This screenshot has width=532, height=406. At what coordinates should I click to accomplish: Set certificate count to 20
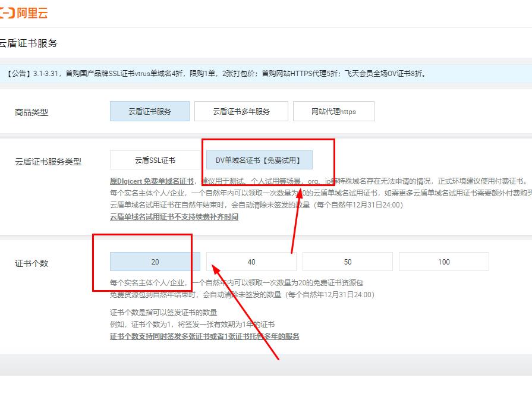(x=155, y=262)
